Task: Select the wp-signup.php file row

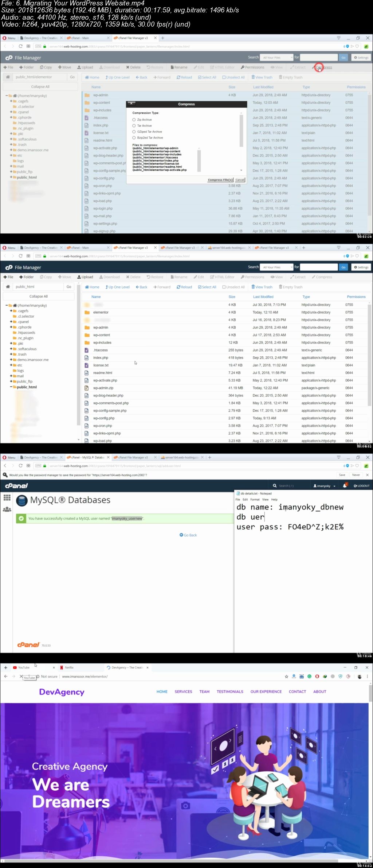Action: pos(224,231)
